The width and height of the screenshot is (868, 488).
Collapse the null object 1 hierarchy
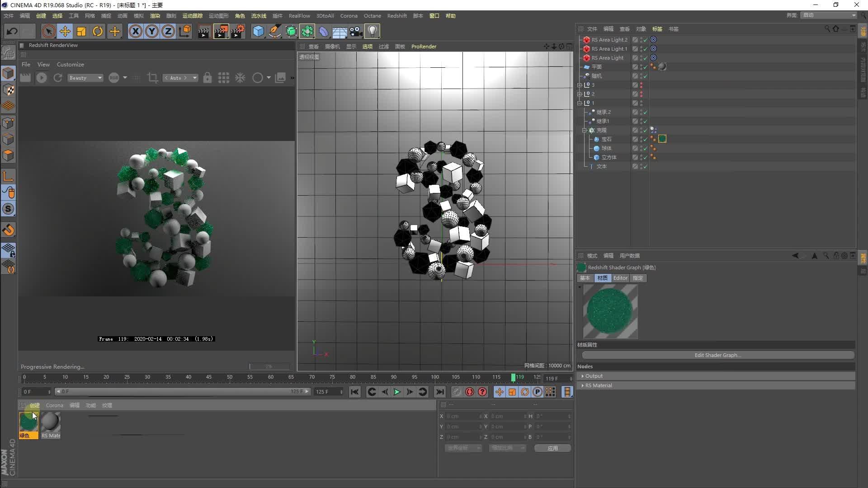coord(580,103)
